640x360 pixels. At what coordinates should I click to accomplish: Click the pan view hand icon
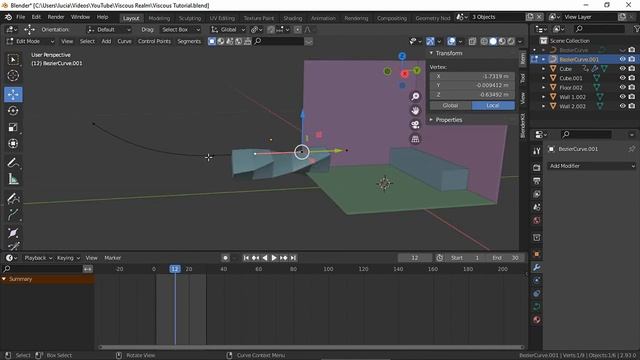coord(415,111)
